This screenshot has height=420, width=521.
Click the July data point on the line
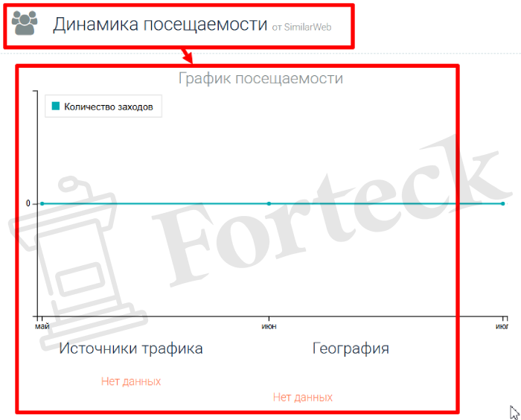(x=502, y=203)
